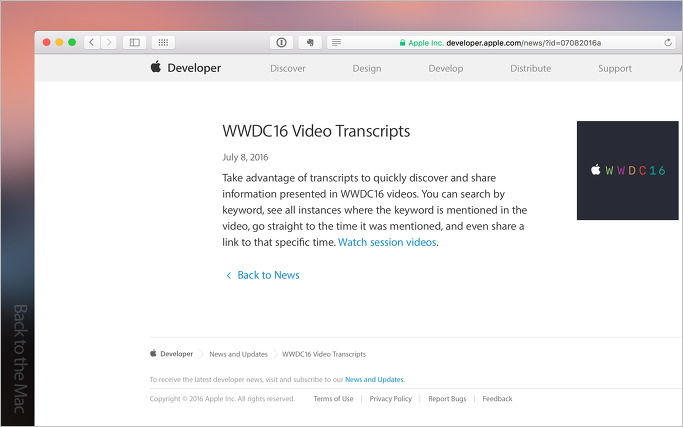The width and height of the screenshot is (683, 427).
Task: Open the Discover nav menu
Action: [287, 68]
